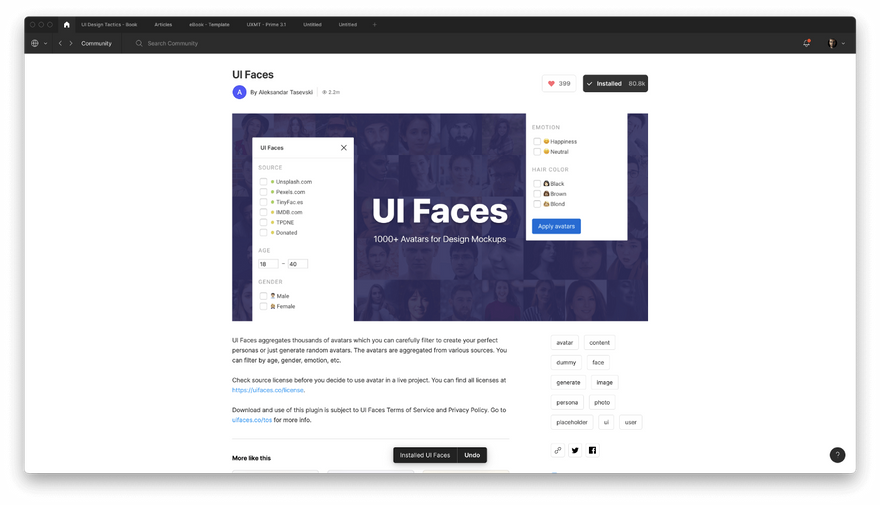Viewport: 880px width, 505px height.
Task: Click Apply avatars button in preview
Action: pos(556,226)
